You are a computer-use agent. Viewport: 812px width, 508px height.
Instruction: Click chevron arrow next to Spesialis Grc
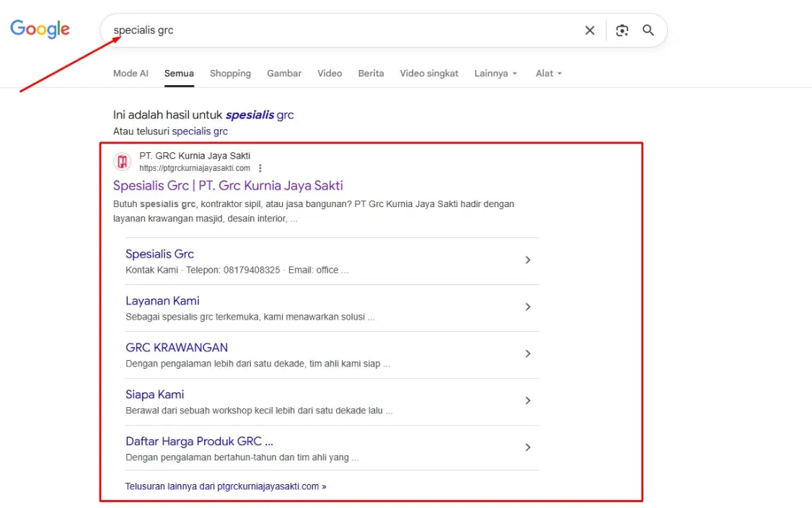(x=528, y=260)
